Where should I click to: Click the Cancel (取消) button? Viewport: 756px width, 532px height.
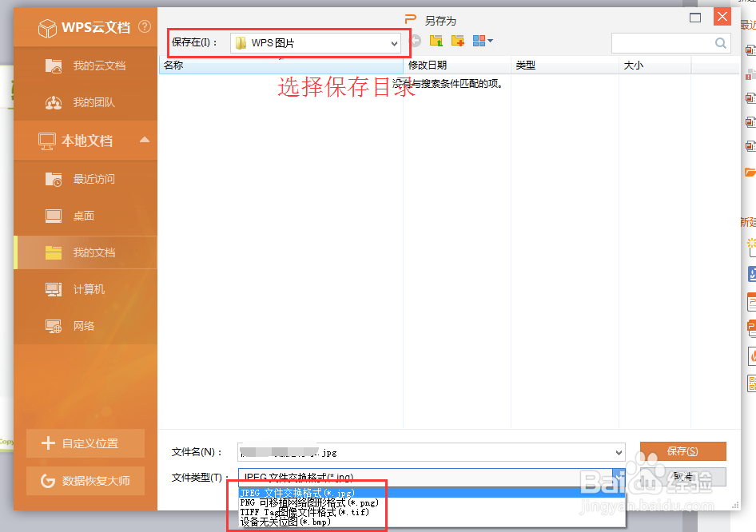point(682,477)
